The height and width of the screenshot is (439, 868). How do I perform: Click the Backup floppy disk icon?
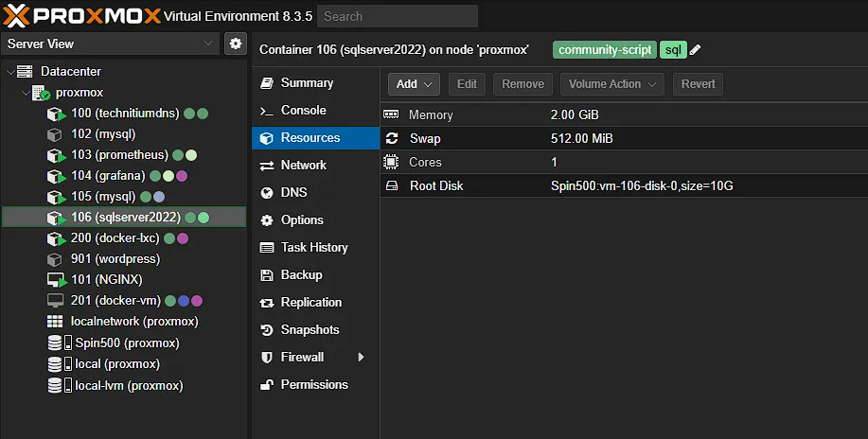click(267, 275)
